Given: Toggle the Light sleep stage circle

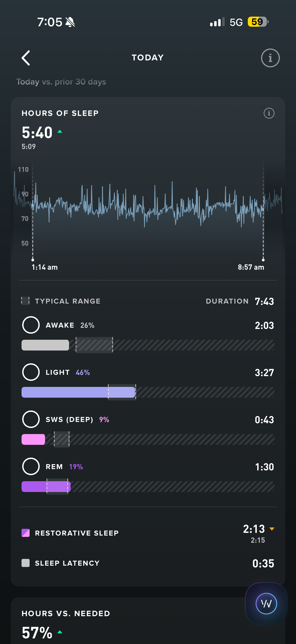Looking at the screenshot, I should tap(31, 372).
